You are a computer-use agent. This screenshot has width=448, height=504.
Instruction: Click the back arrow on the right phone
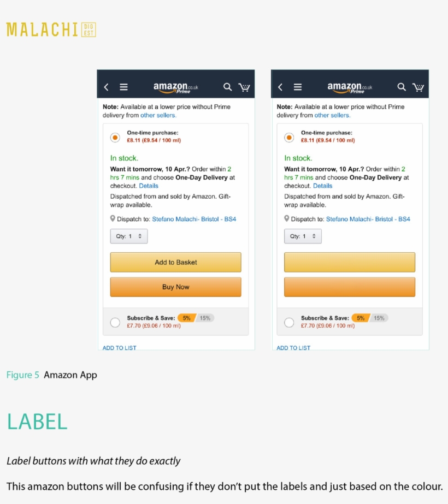[280, 86]
